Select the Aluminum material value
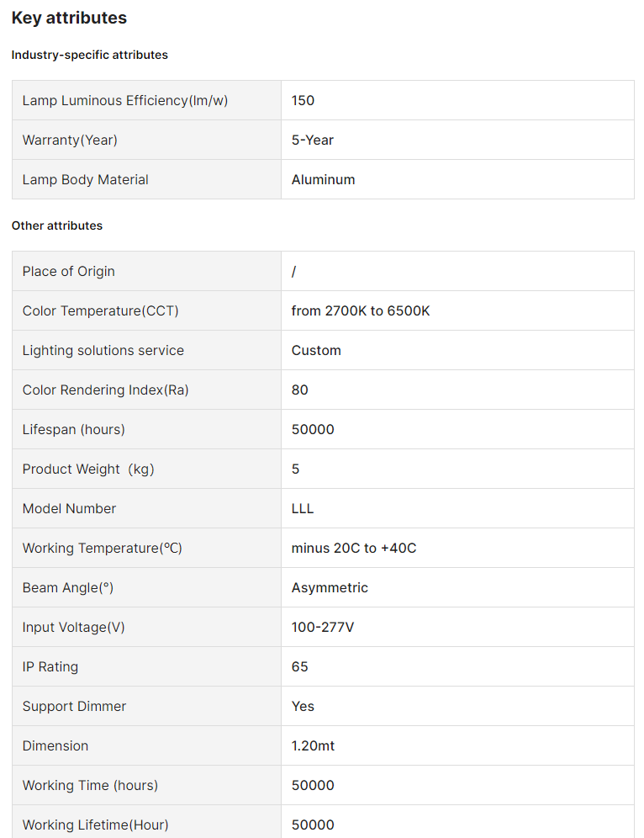Screen dimensions: 644x838 point(324,179)
